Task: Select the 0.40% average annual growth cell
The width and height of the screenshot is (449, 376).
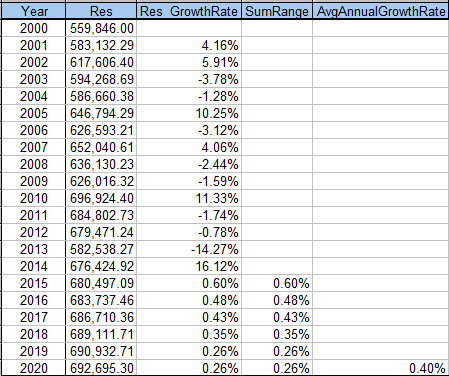Action: coord(380,368)
